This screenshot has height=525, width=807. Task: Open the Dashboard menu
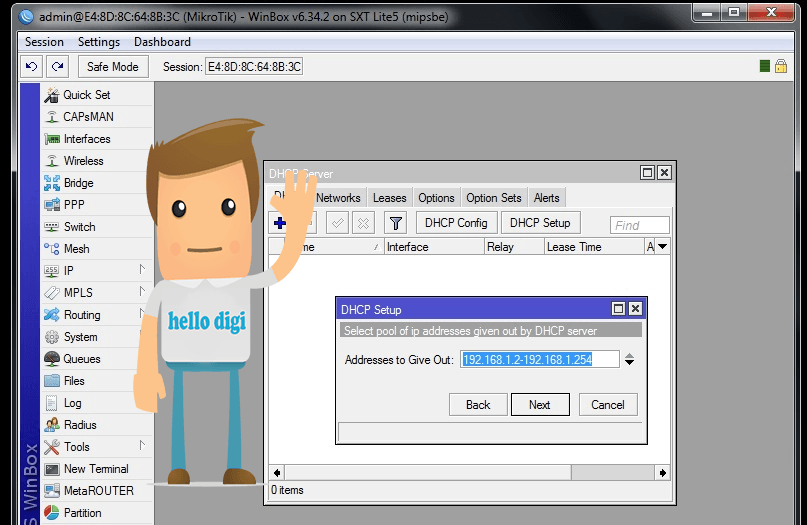(162, 42)
